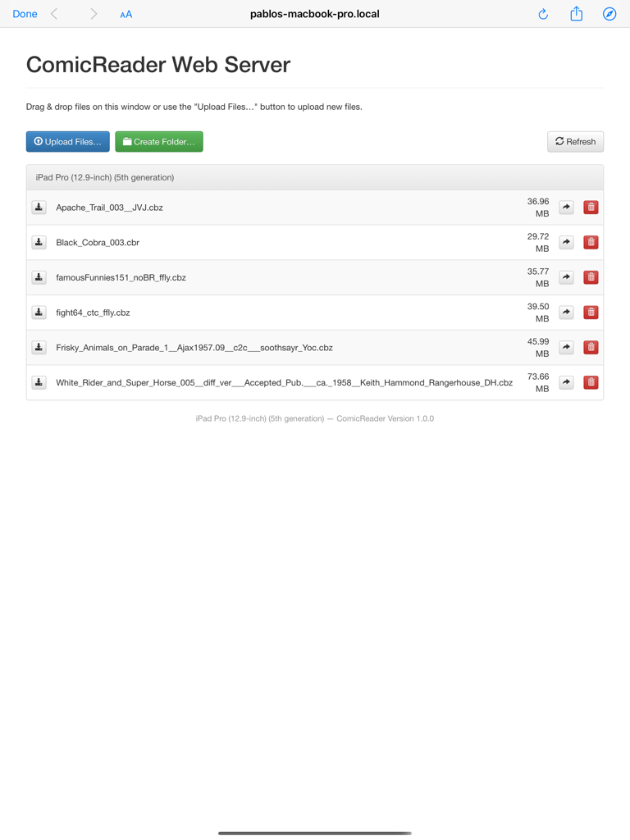Select the pablos-macbook-pro.local address title
This screenshot has width=630, height=840.
click(315, 14)
